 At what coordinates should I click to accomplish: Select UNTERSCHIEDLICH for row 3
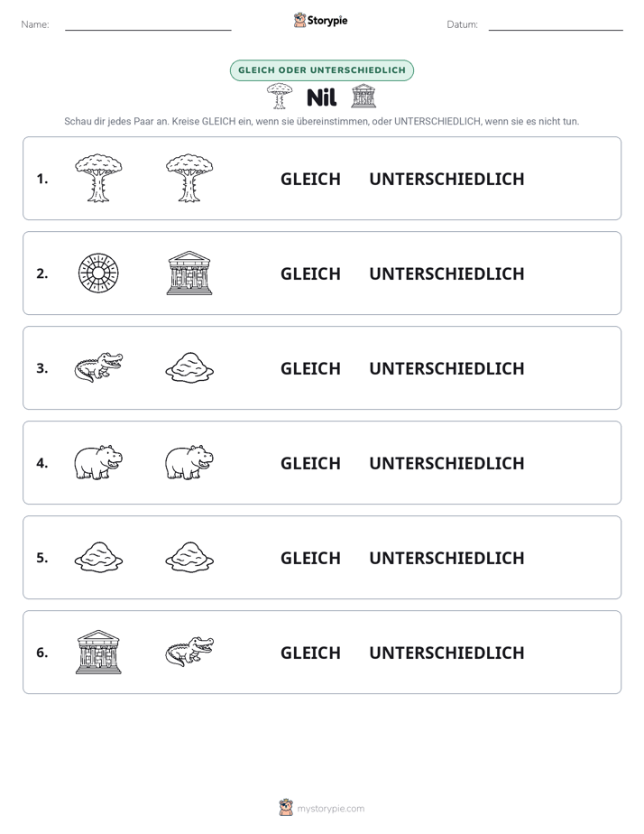pyautogui.click(x=446, y=368)
